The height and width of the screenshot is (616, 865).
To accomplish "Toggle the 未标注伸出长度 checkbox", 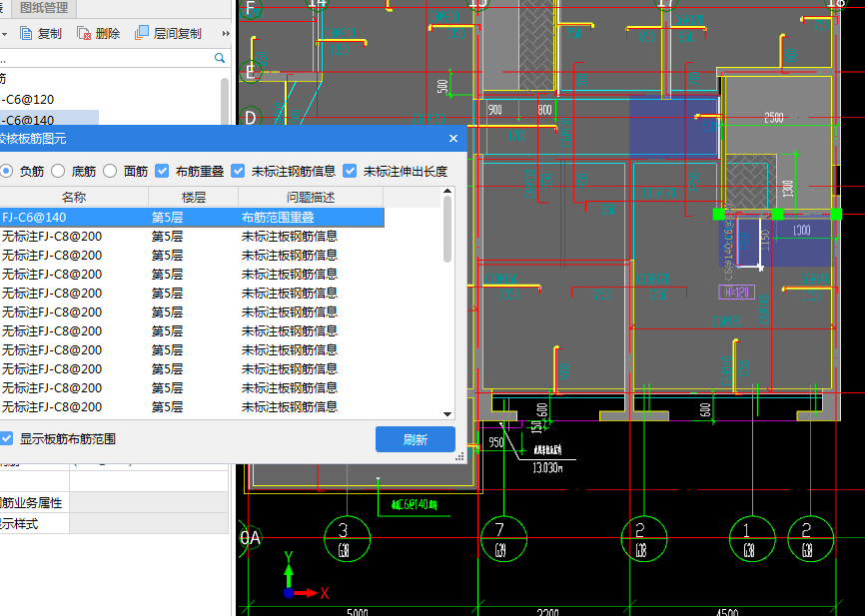I will click(350, 171).
